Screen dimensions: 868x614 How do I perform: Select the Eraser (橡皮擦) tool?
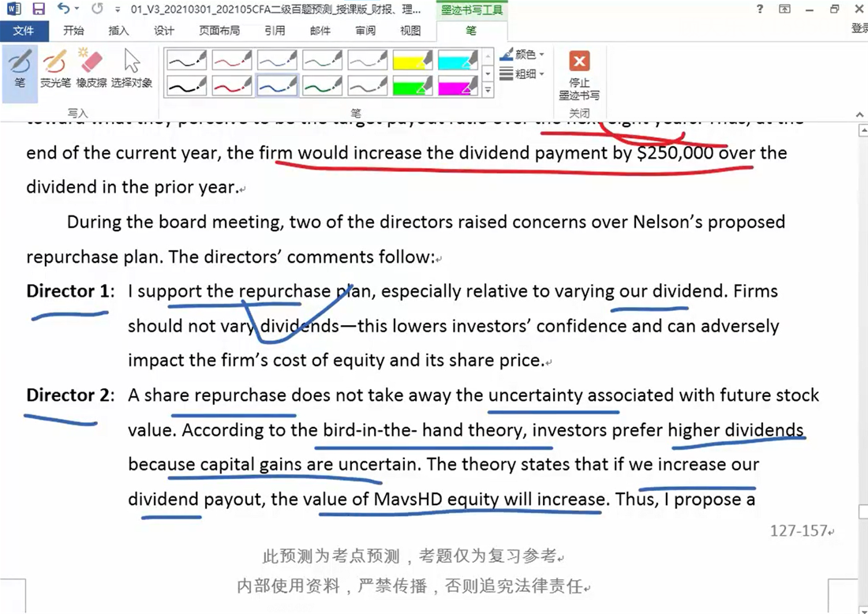point(92,69)
